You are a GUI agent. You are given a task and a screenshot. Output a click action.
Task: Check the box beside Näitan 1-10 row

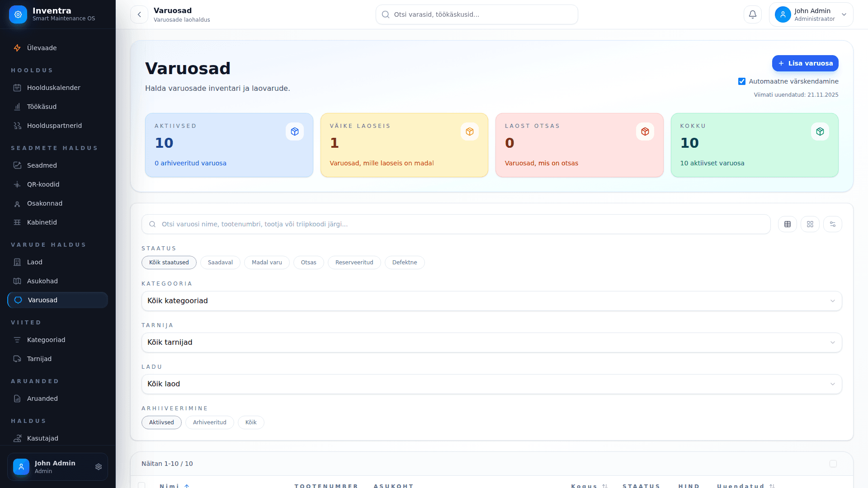[833, 464]
